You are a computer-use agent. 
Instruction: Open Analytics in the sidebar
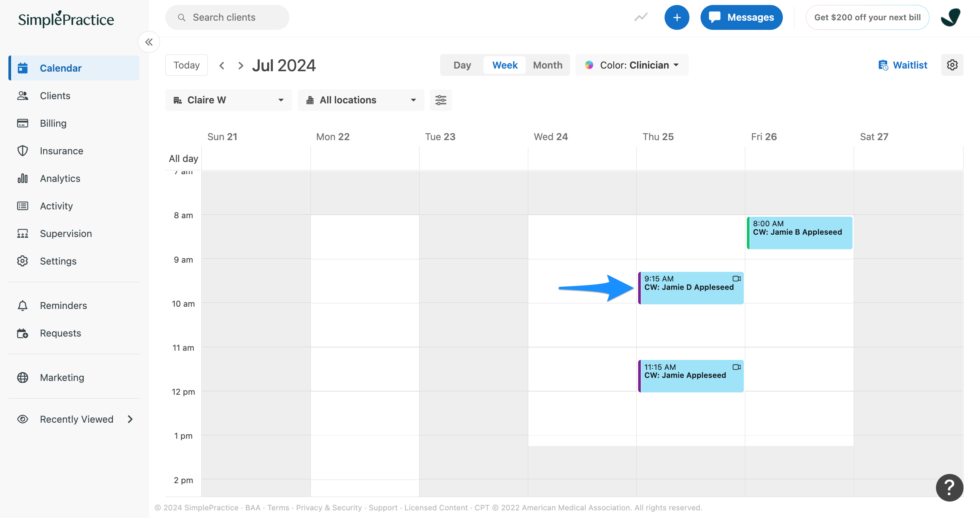(x=74, y=178)
